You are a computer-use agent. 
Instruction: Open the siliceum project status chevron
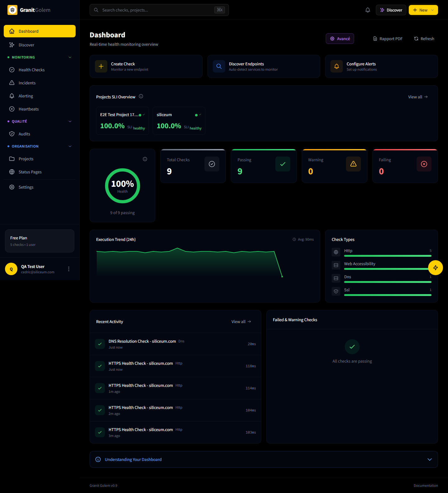pyautogui.click(x=200, y=115)
